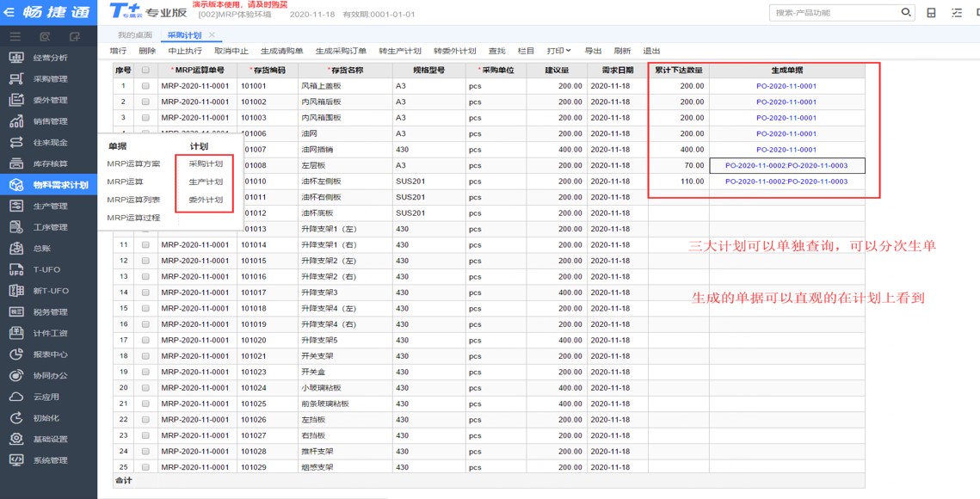Open 税务管理 module icon
The width and height of the screenshot is (980, 499).
click(17, 312)
